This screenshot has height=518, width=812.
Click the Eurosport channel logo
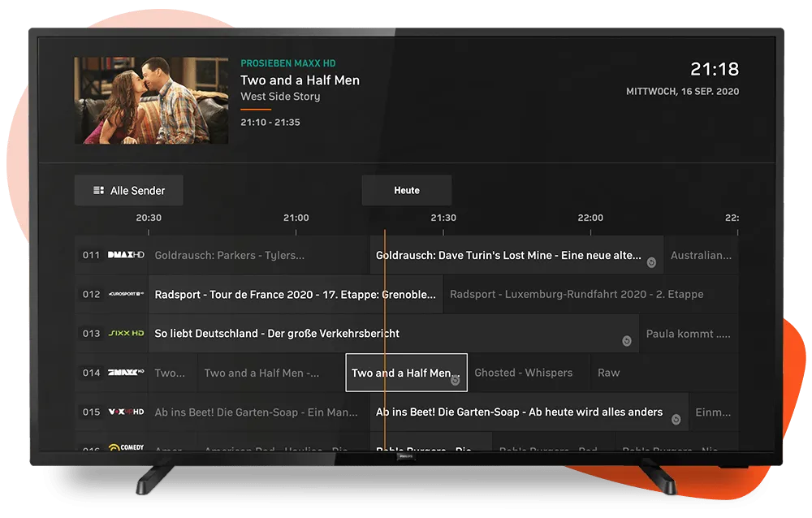pyautogui.click(x=126, y=294)
